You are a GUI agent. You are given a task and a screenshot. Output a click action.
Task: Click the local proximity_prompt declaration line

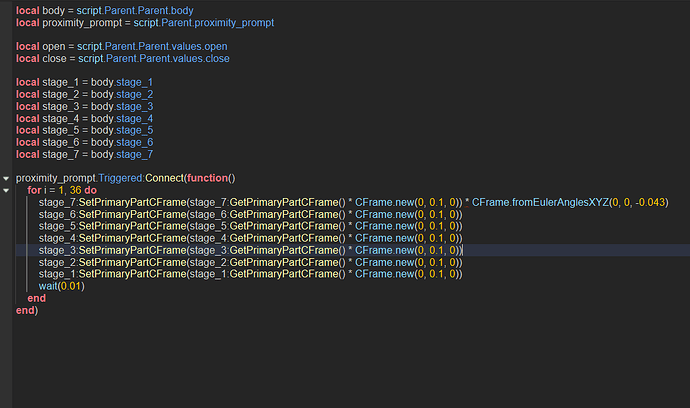pos(145,23)
